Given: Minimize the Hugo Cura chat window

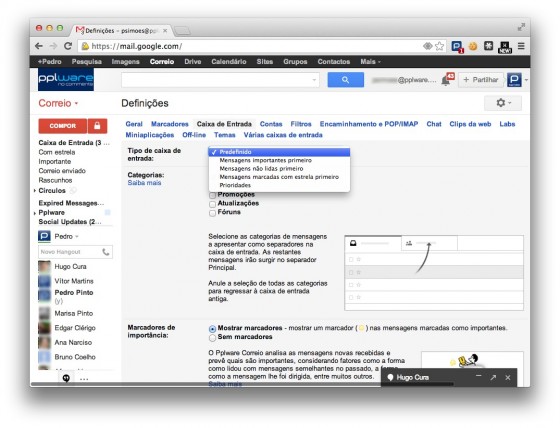Looking at the screenshot, I should click(479, 377).
